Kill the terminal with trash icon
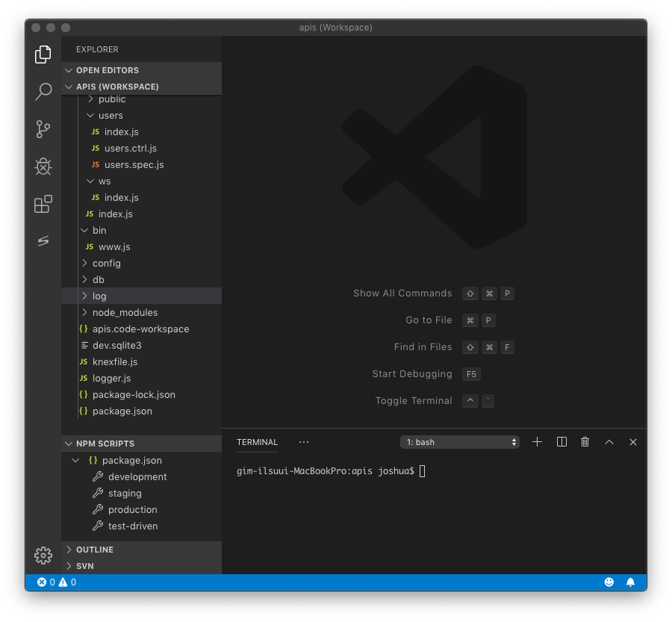Viewport: 672px width, 622px height. point(585,442)
